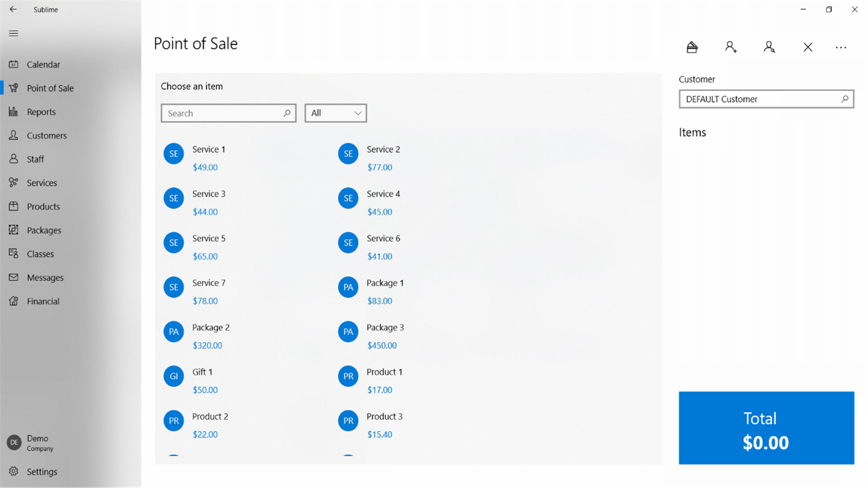
Task: Open Messages from the sidebar
Action: [x=45, y=278]
